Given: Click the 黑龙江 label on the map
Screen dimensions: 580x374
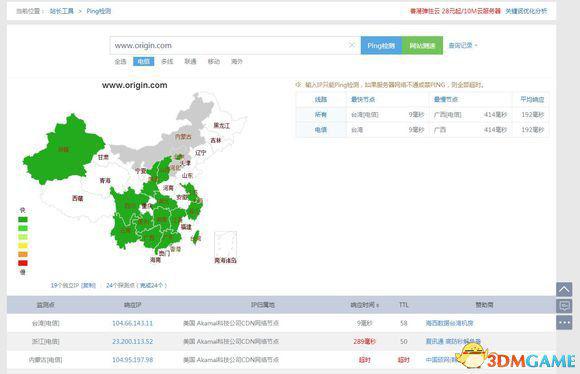Looking at the screenshot, I should tap(222, 125).
